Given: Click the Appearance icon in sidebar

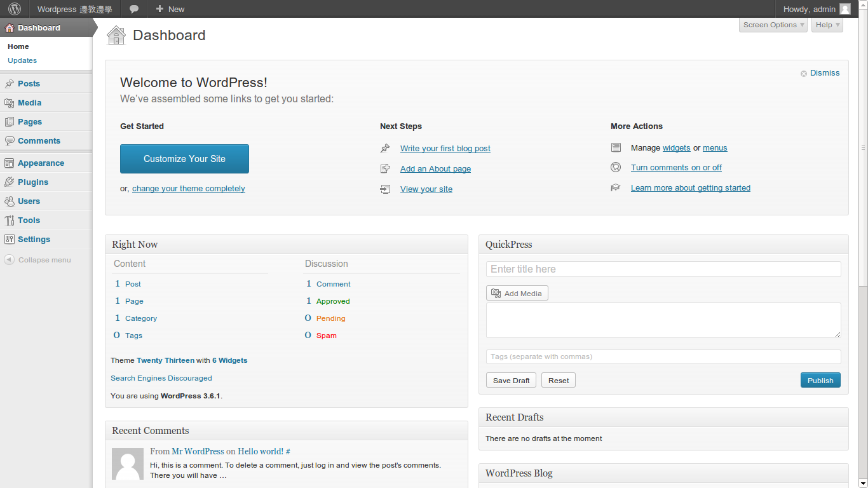Looking at the screenshot, I should tap(10, 163).
